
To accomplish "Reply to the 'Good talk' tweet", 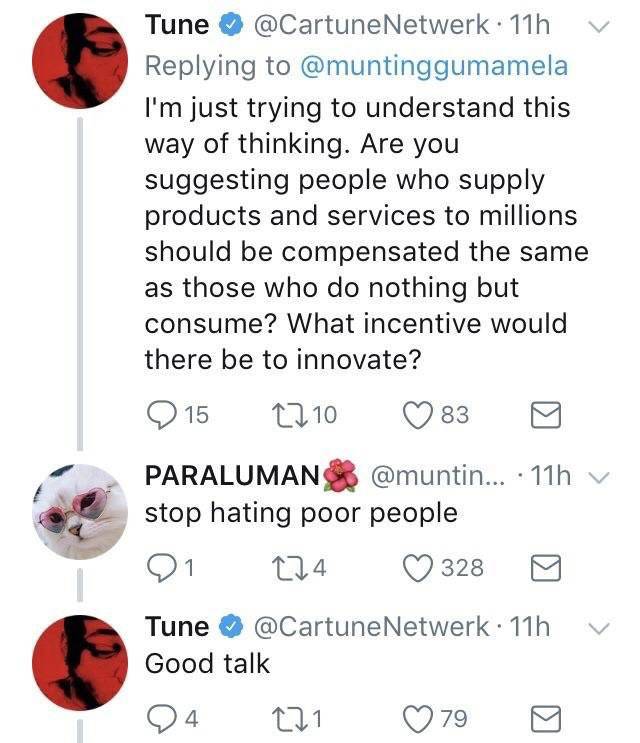I will [161, 718].
